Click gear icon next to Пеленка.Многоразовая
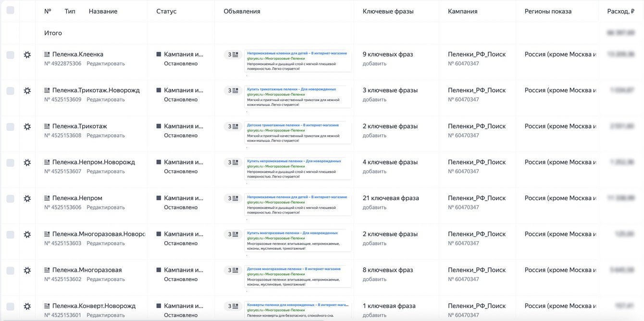Screen dimensions: 644x321 [27, 270]
